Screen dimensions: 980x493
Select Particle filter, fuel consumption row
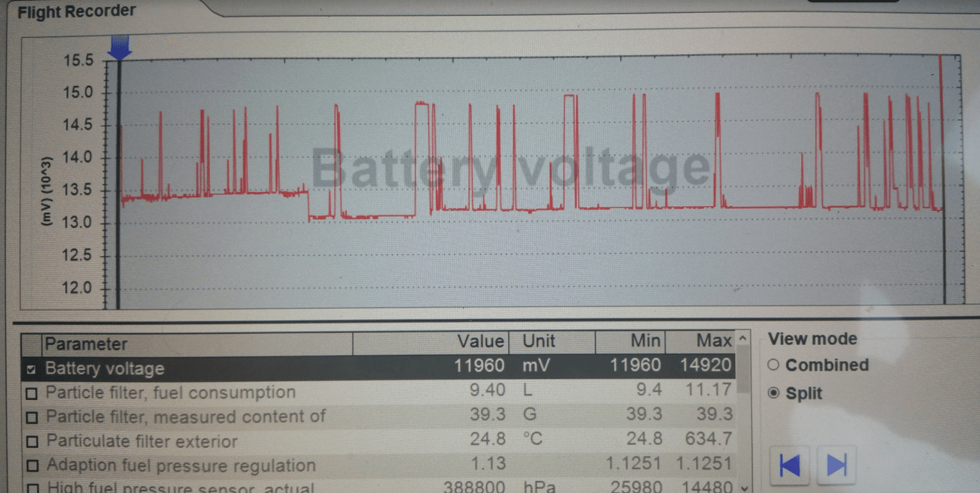[378, 392]
